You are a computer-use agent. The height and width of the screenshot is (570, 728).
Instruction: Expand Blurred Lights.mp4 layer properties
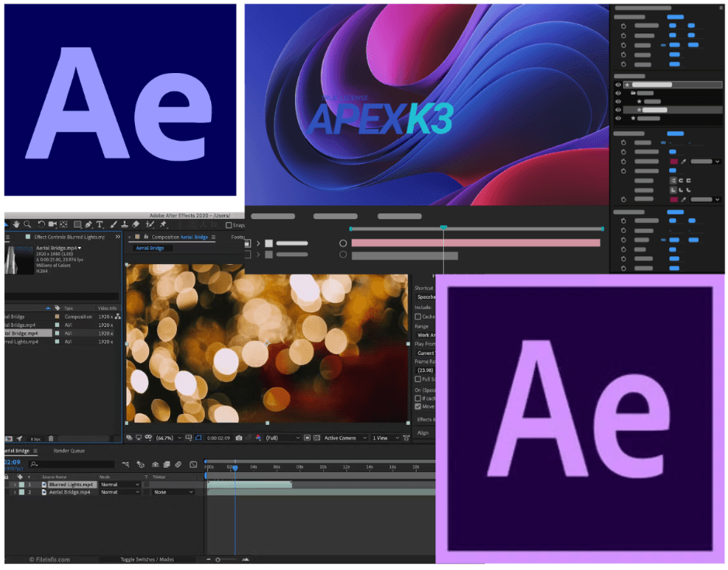point(15,485)
